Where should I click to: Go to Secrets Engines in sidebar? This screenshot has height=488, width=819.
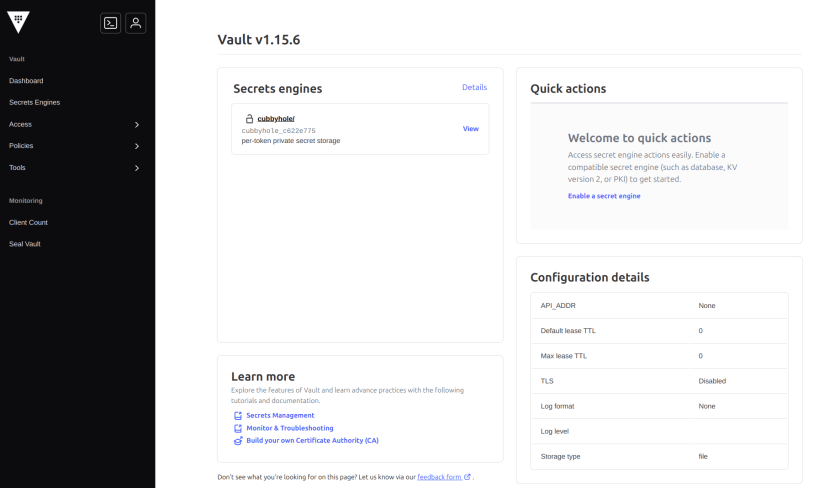pos(34,102)
